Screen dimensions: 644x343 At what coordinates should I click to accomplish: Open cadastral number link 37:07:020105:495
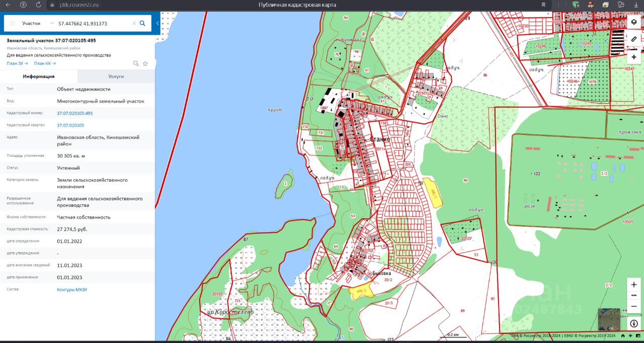(x=74, y=113)
